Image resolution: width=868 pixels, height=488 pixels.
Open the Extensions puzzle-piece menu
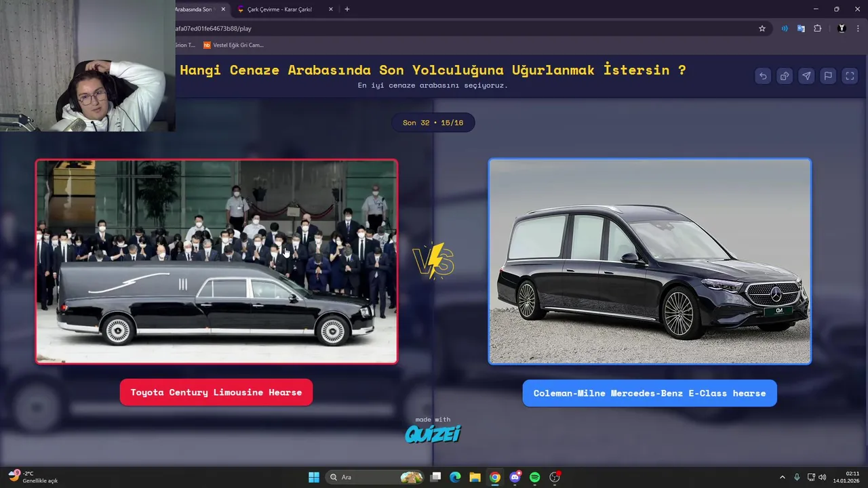[x=817, y=28]
